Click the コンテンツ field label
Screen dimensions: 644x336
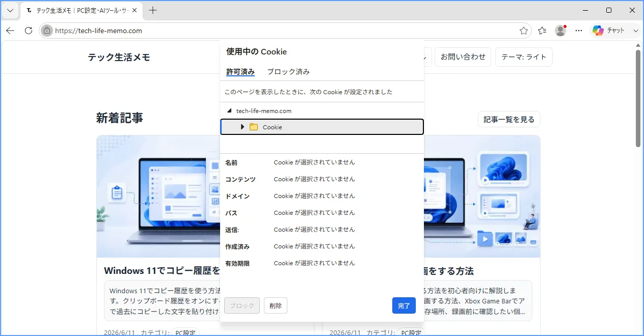tap(240, 179)
